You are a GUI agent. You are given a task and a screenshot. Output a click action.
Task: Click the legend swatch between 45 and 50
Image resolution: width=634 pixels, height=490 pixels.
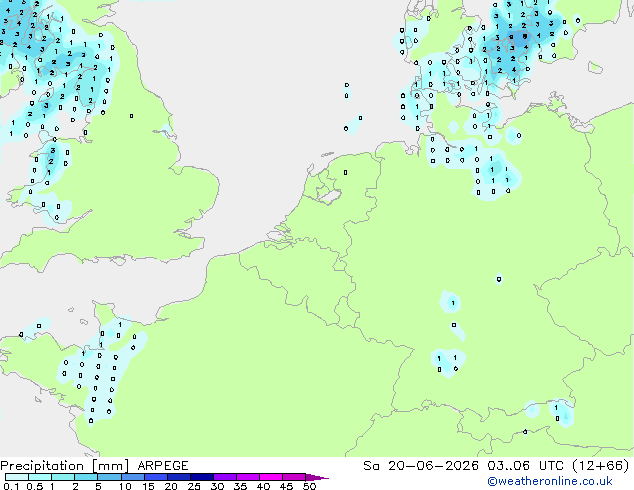294,477
